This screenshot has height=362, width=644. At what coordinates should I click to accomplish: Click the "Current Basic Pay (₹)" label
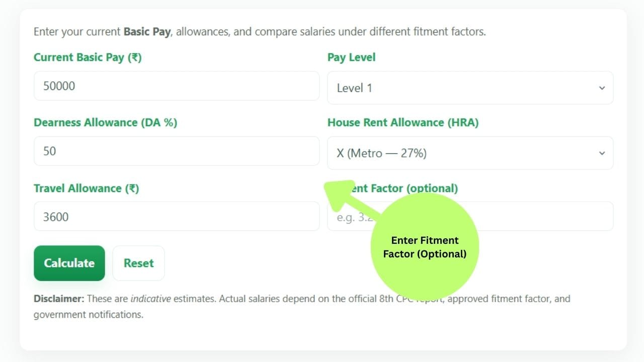click(88, 57)
